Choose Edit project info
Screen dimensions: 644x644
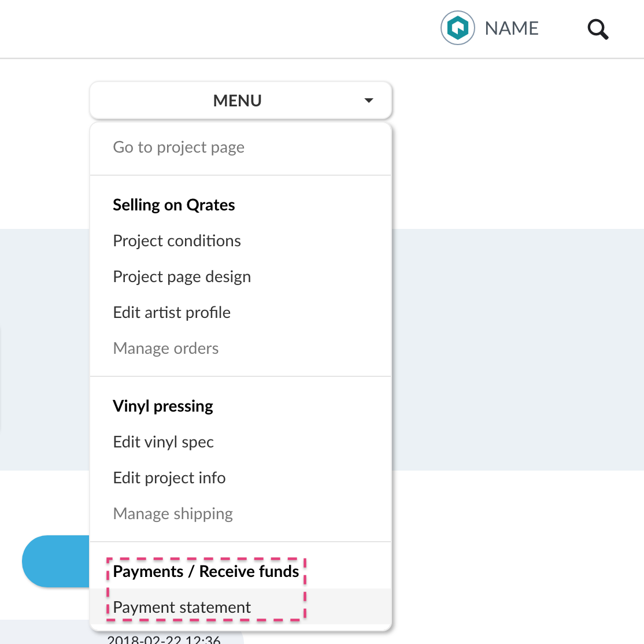169,478
